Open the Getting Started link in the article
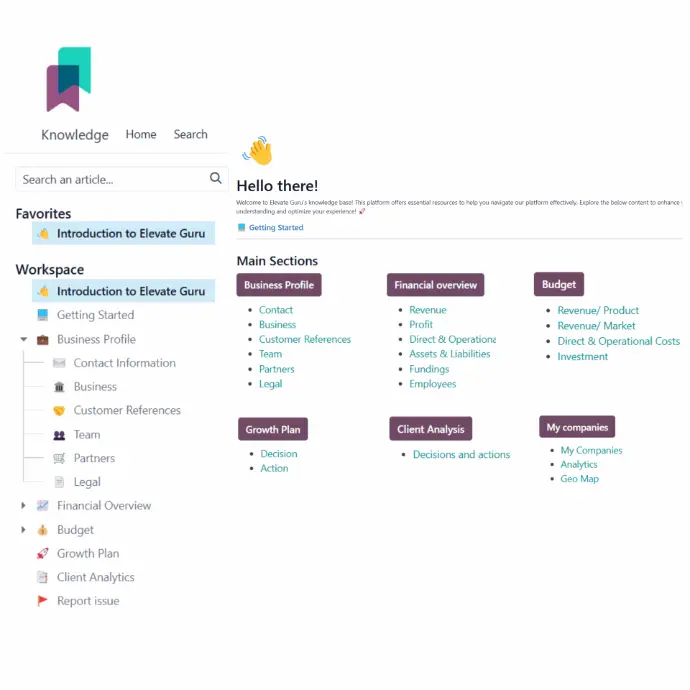Viewport: 690px width, 690px height. (x=275, y=228)
